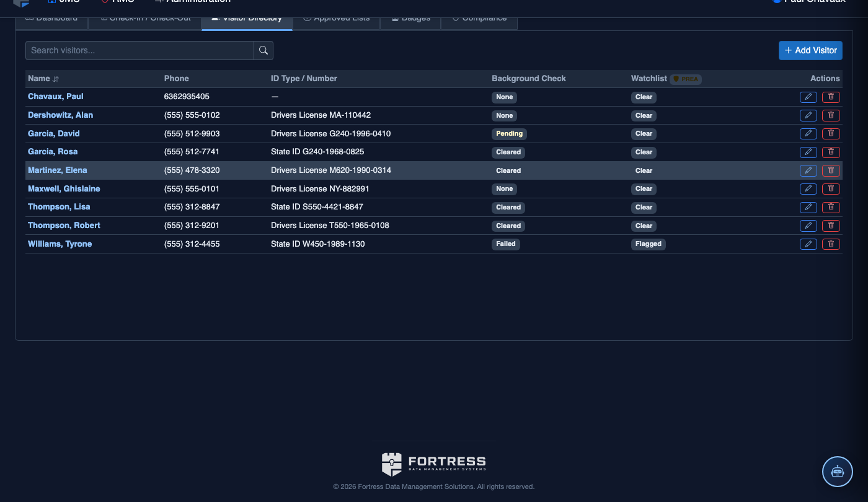Sort visitors with the Name column arrows
868x502 pixels.
tap(56, 79)
